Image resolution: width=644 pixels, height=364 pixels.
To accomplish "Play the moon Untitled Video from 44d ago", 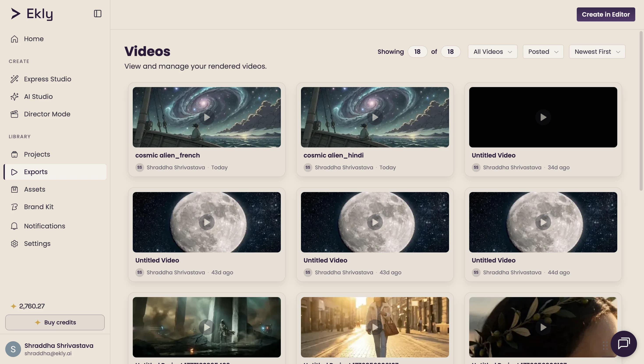I will point(543,222).
